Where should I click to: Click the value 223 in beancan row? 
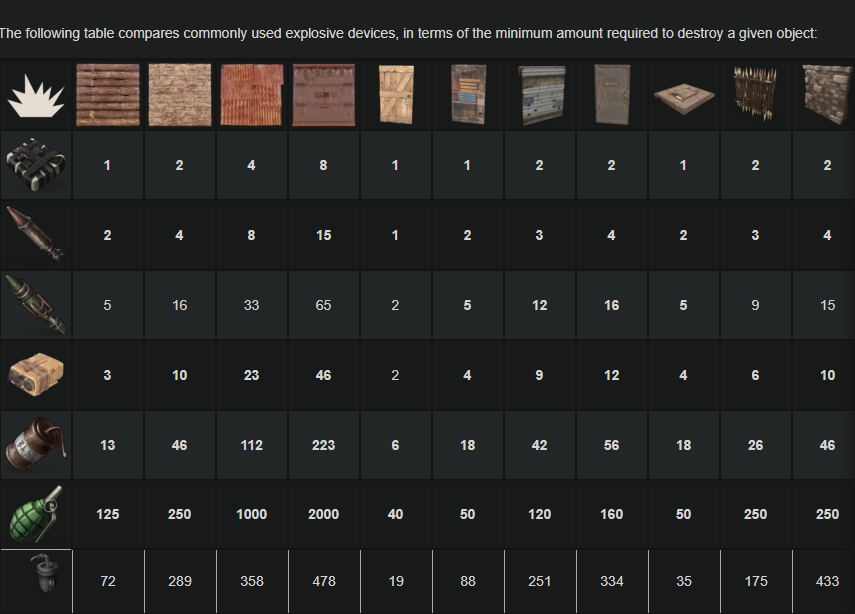(x=323, y=445)
